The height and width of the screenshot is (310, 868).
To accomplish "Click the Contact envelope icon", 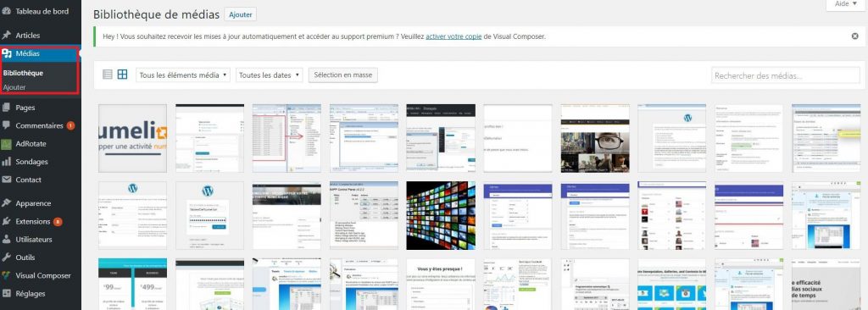I will pyautogui.click(x=7, y=180).
